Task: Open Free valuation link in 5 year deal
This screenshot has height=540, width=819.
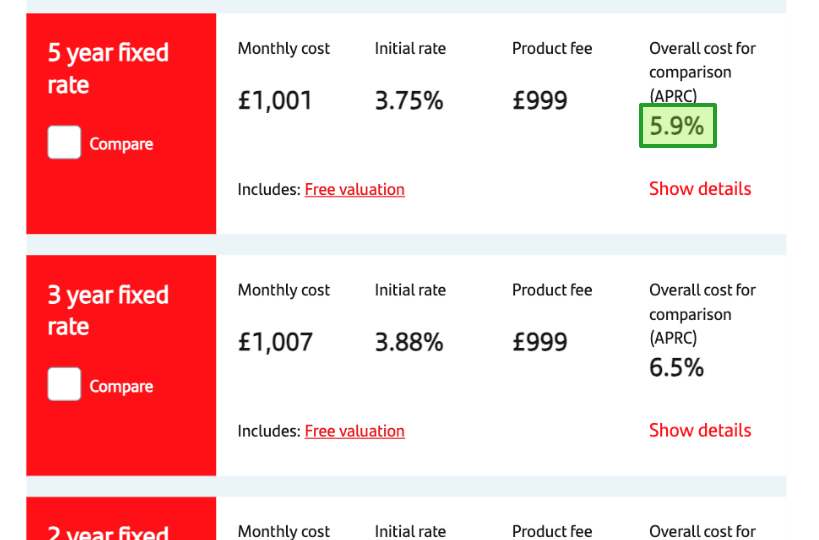Action: [354, 189]
